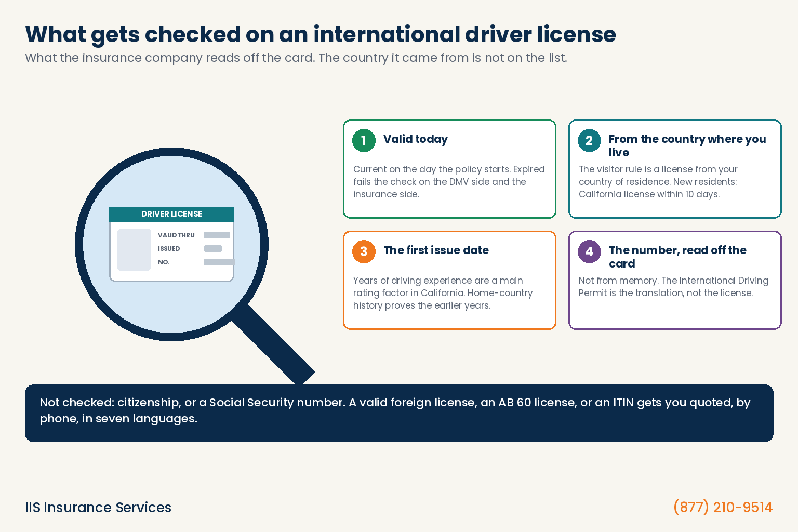Call the (877) 210-9514 phone number

point(723,508)
